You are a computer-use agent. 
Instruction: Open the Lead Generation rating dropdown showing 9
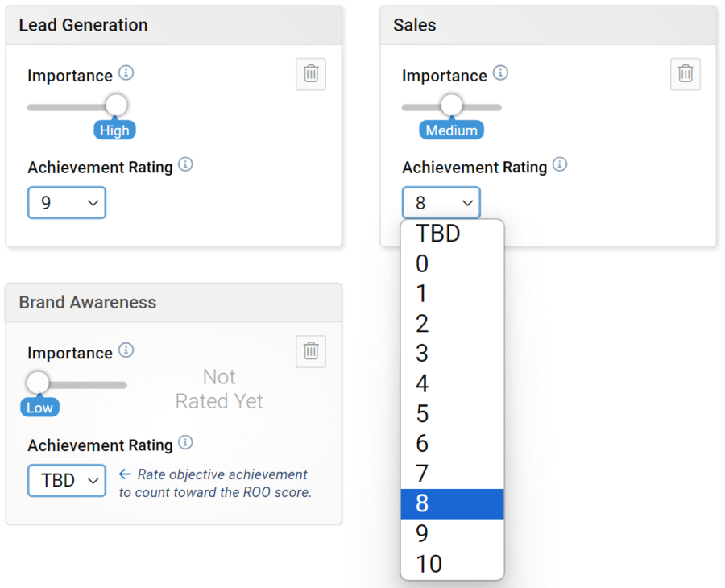click(x=67, y=203)
